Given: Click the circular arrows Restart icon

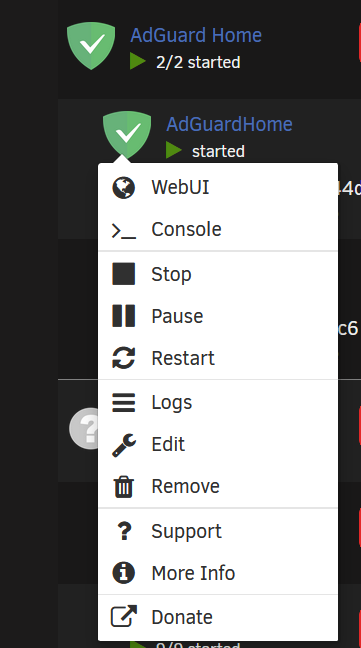Looking at the screenshot, I should click(x=124, y=358).
